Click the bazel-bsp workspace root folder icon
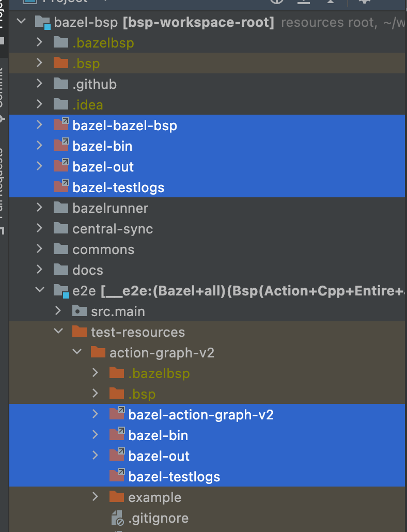This screenshot has width=407, height=532. [x=41, y=22]
